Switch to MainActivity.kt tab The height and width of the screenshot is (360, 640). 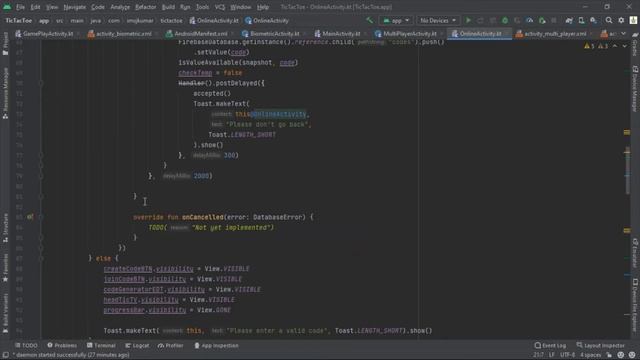coord(337,34)
